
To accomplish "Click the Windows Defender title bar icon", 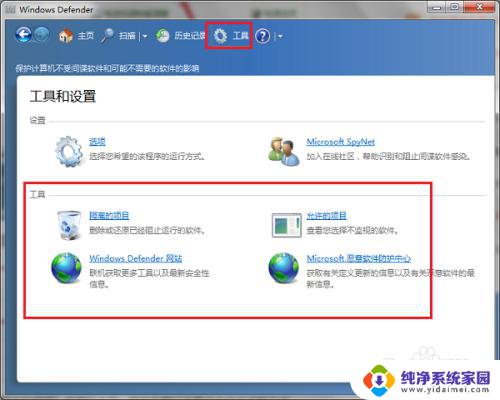I will (x=11, y=9).
